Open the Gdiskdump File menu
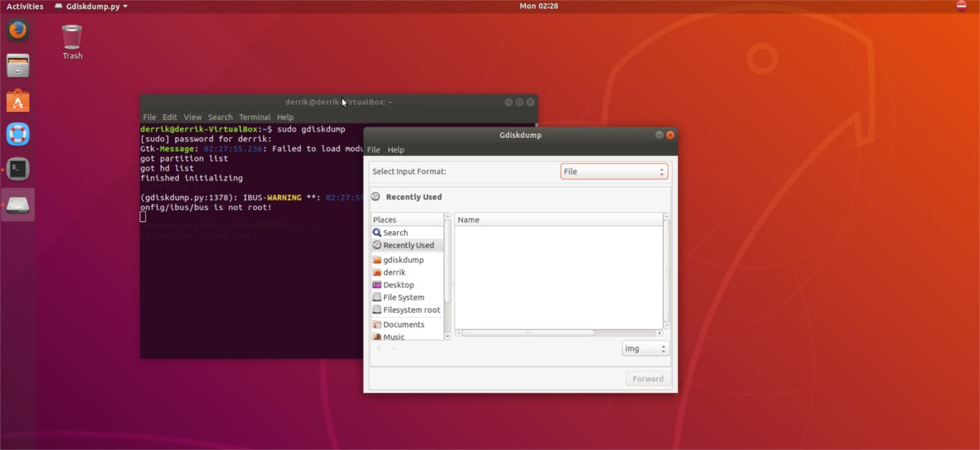Screen dimensions: 980x450 pyautogui.click(x=373, y=150)
